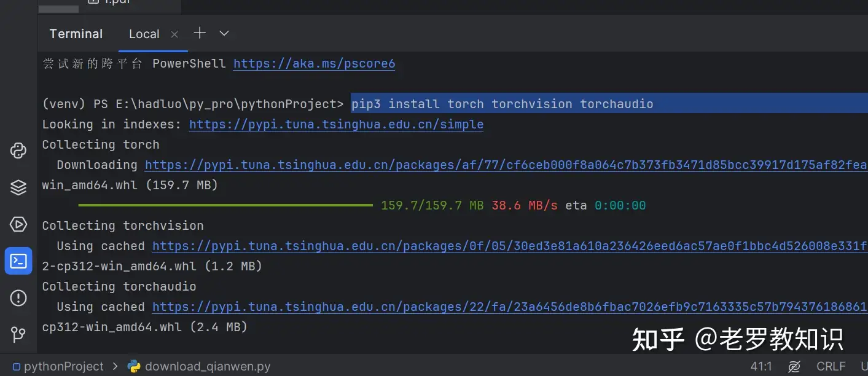This screenshot has height=376, width=868.
Task: Open the CRLF line-ending selector
Action: [831, 366]
